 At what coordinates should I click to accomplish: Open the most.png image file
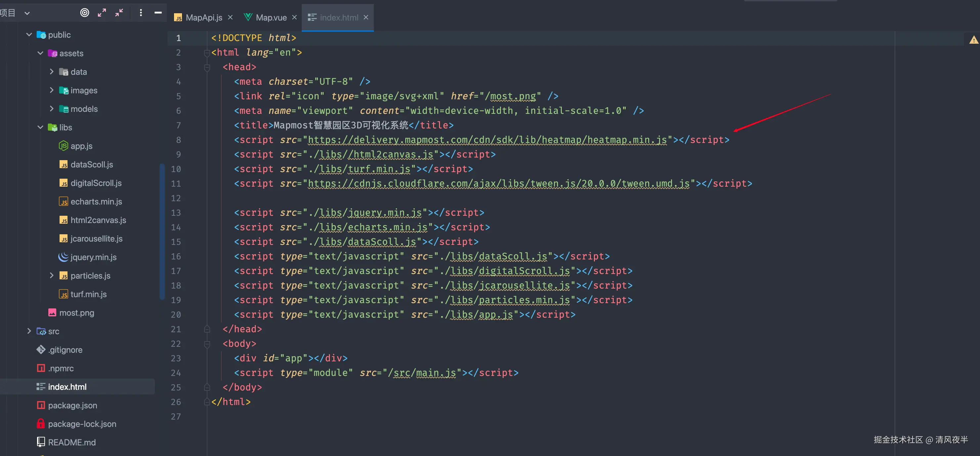76,312
